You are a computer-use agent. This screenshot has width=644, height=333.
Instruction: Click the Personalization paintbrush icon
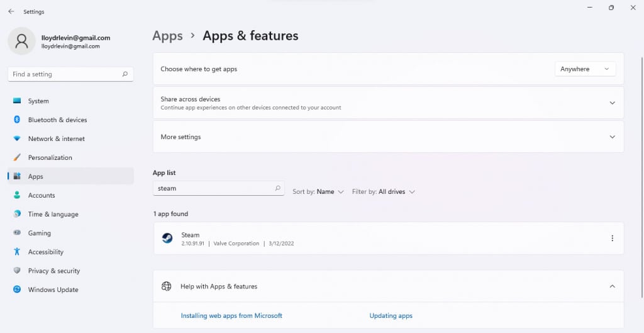click(x=17, y=157)
